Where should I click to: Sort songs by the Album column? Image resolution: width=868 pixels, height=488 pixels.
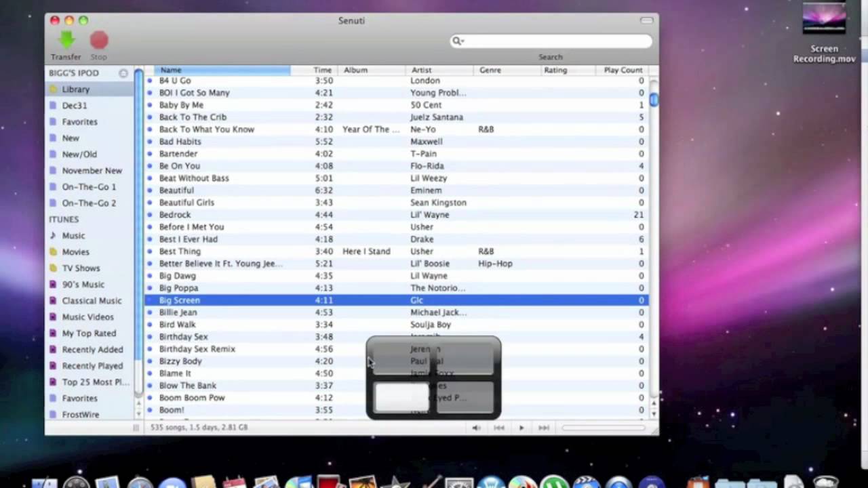point(371,70)
